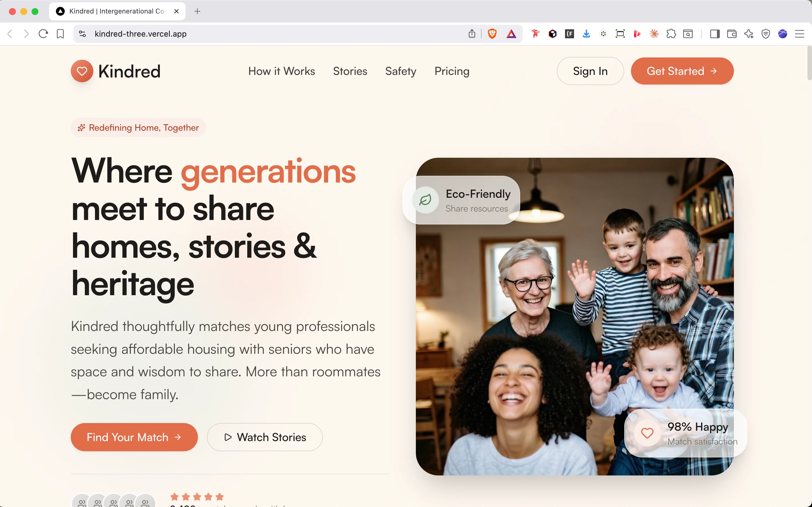Click the Kindred heart logo icon
The height and width of the screenshot is (507, 812).
[82, 71]
